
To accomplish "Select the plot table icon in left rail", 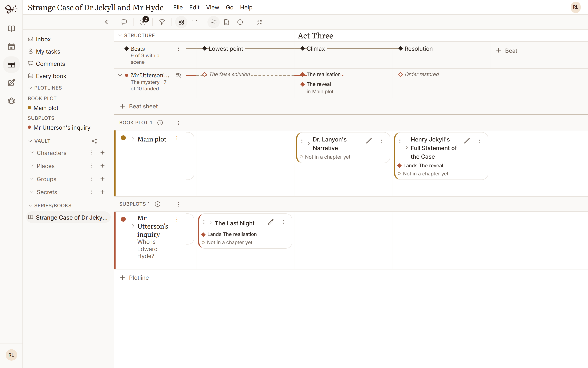I will 11,64.
